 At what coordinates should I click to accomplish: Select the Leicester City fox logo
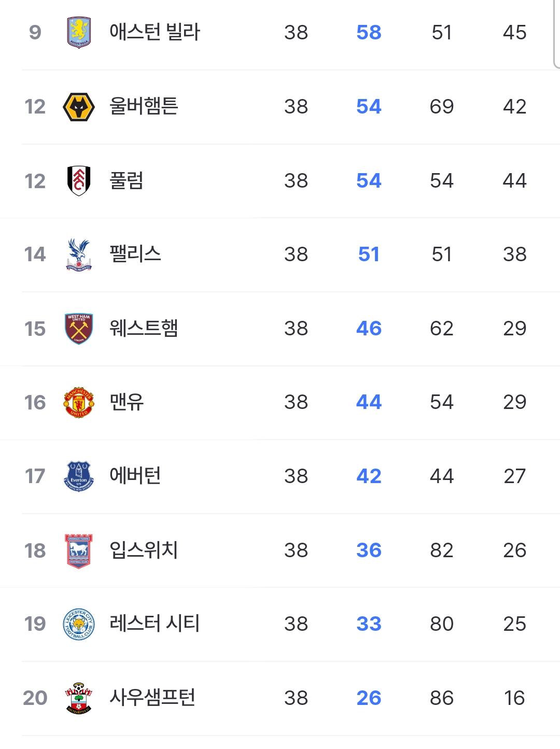coord(79,624)
